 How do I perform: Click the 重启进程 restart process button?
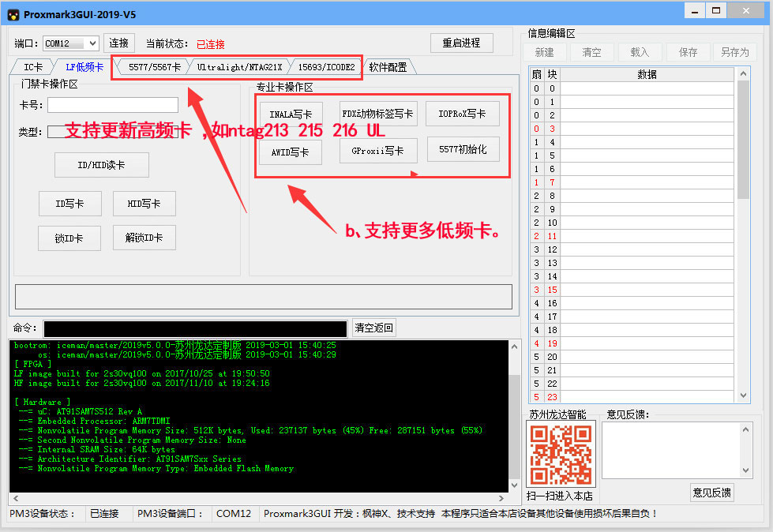tap(461, 43)
